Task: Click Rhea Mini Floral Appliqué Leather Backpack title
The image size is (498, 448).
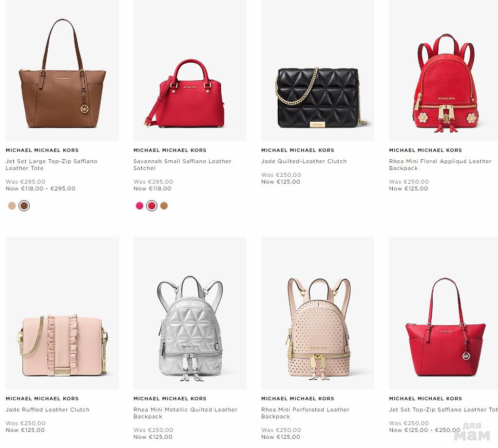Action: pyautogui.click(x=440, y=165)
